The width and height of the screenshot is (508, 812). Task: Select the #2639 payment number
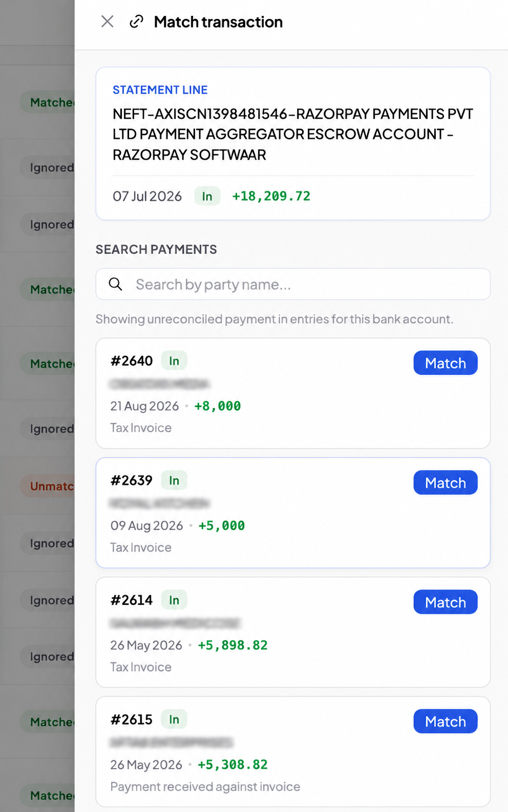tap(132, 480)
